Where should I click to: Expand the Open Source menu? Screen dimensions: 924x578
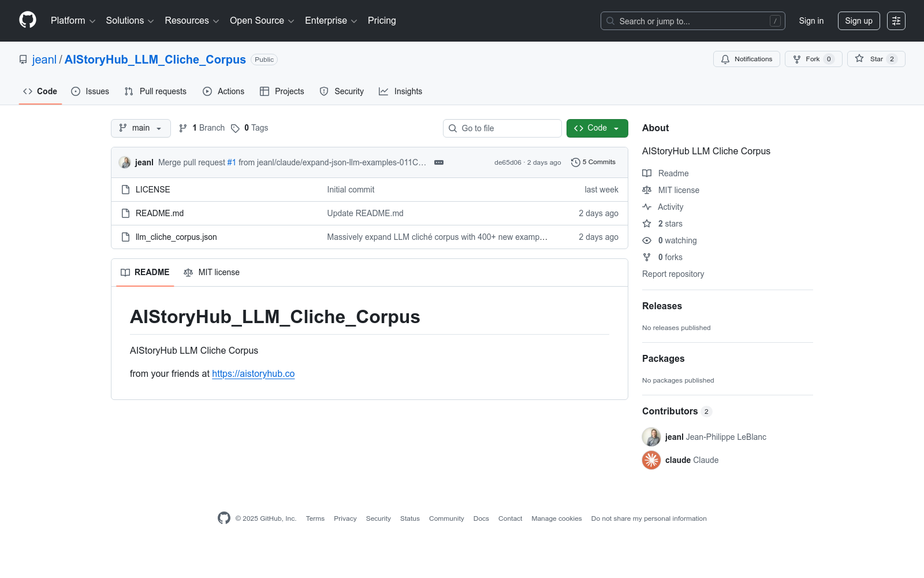coord(262,21)
